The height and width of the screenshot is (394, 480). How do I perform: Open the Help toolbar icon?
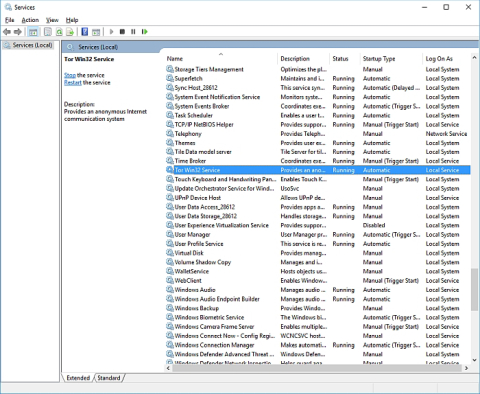85,32
